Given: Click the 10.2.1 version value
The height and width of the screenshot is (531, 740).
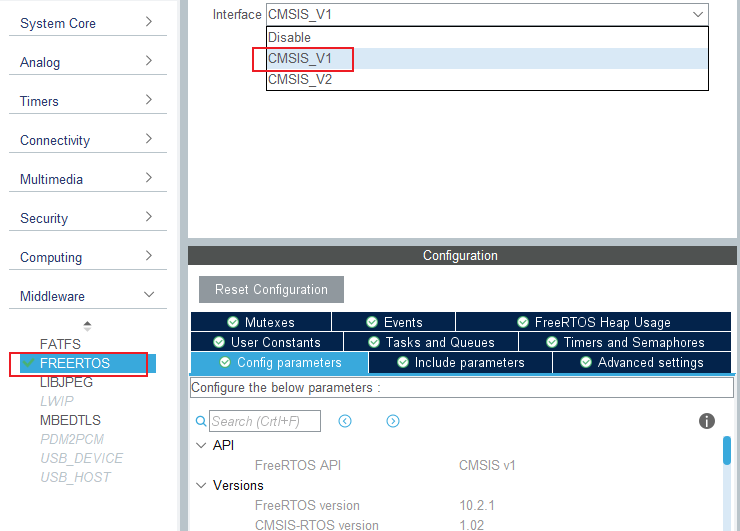Looking at the screenshot, I should coord(477,506).
